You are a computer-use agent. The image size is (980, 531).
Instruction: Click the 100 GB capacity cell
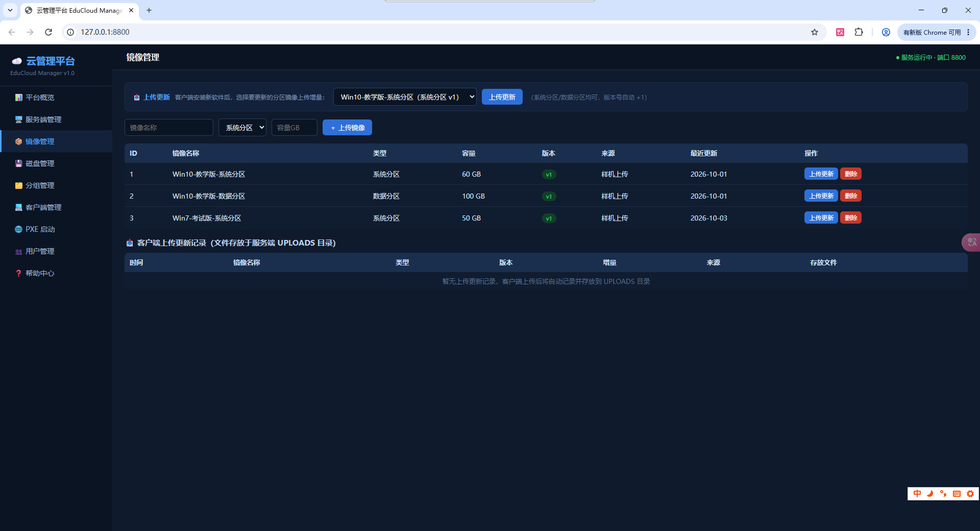click(473, 196)
